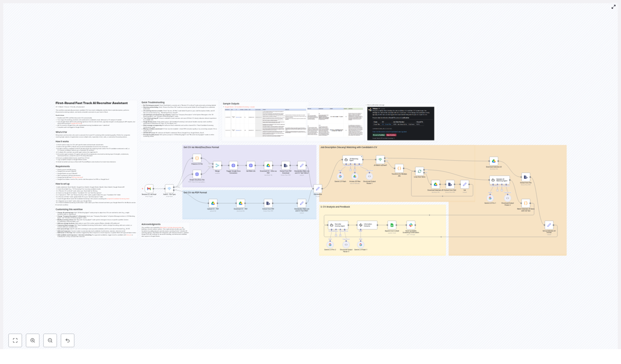Viewport: 621px width, 364px height.
Task: Click the Append row in sheet Google Sheets node
Action: (391, 224)
